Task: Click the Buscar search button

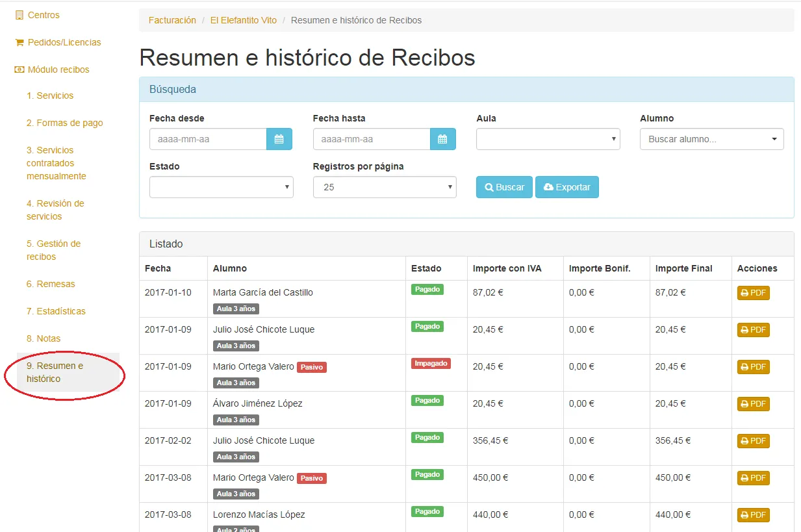Action: [x=504, y=187]
